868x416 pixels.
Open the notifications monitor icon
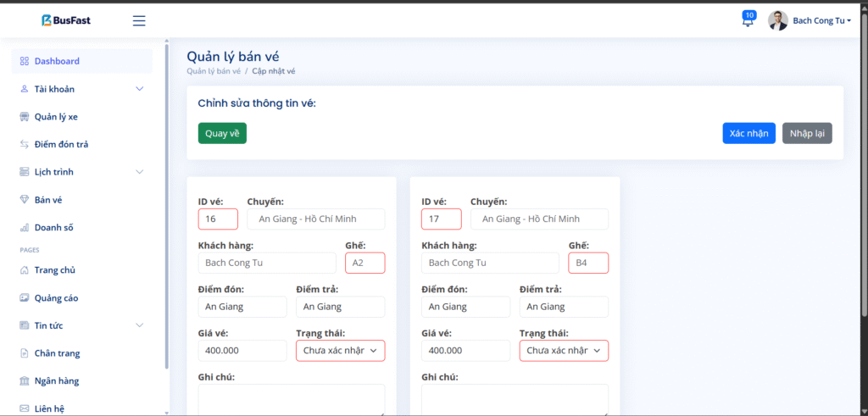tap(748, 21)
